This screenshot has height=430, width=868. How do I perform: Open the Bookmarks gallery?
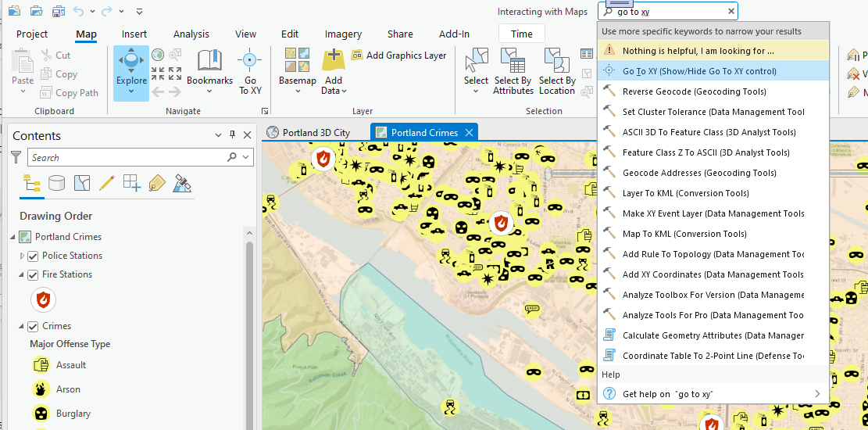209,72
